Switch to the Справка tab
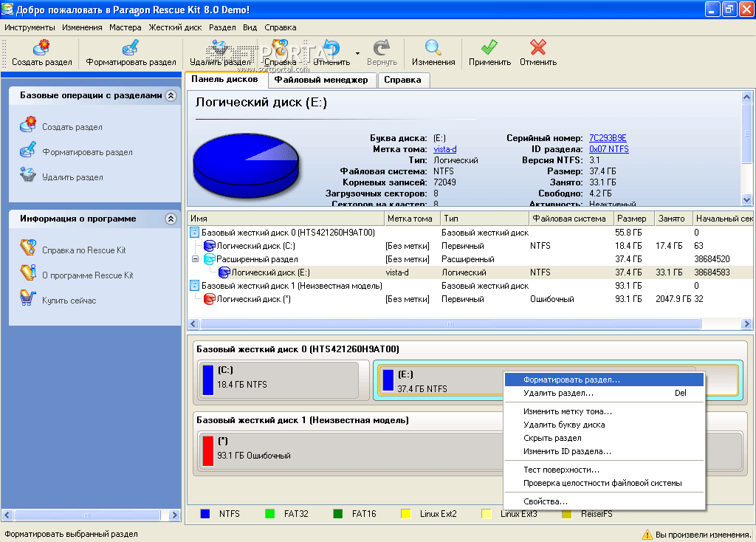The width and height of the screenshot is (756, 542). (402, 80)
